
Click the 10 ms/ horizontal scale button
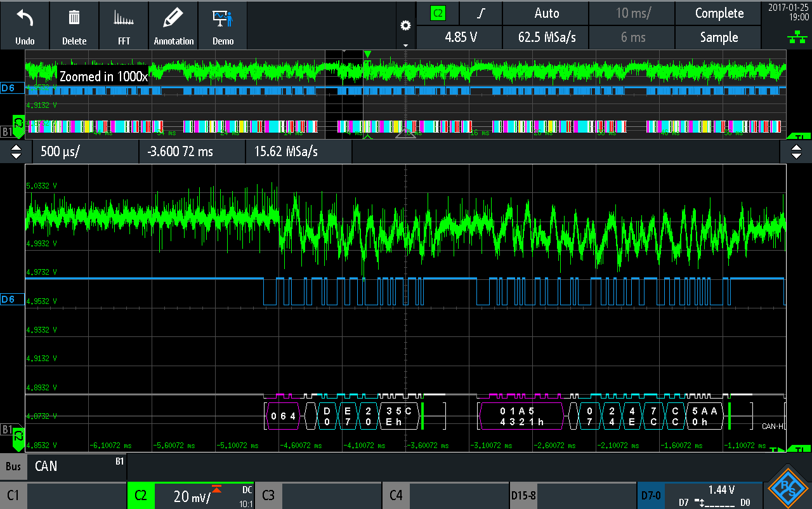click(632, 13)
